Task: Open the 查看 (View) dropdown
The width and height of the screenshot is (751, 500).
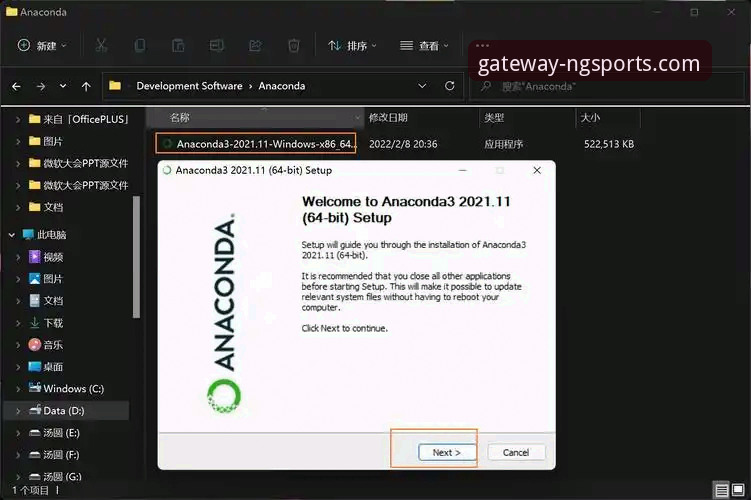Action: coord(424,45)
